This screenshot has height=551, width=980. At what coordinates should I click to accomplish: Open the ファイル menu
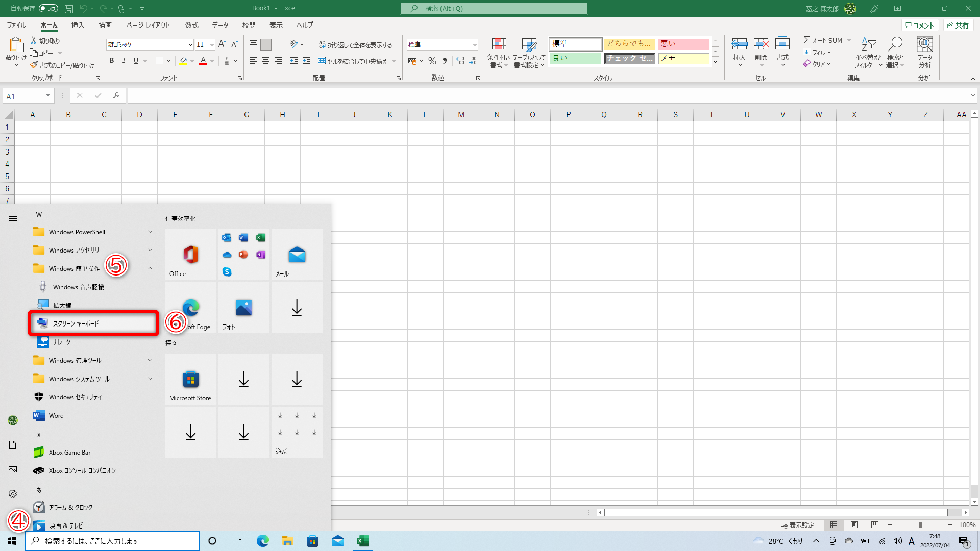coord(16,25)
